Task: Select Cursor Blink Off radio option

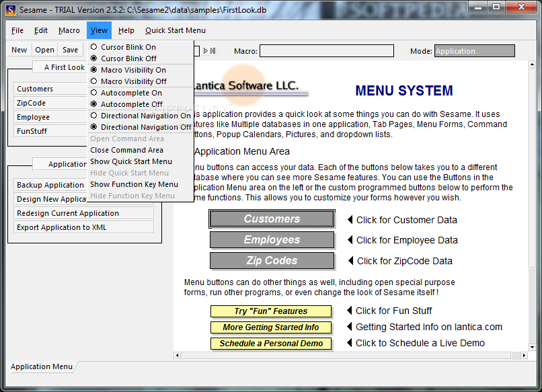Action: (141, 58)
